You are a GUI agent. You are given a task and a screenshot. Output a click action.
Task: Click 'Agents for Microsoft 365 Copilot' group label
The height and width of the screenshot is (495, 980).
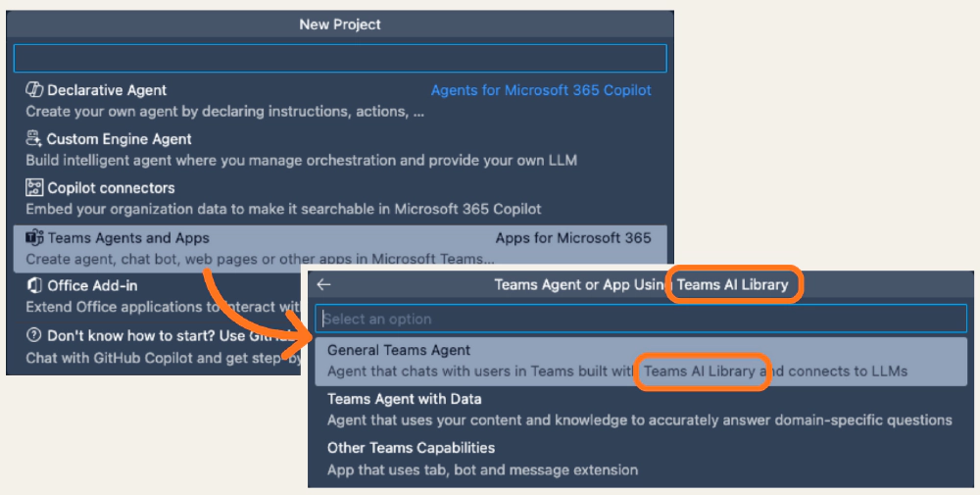[x=541, y=90]
